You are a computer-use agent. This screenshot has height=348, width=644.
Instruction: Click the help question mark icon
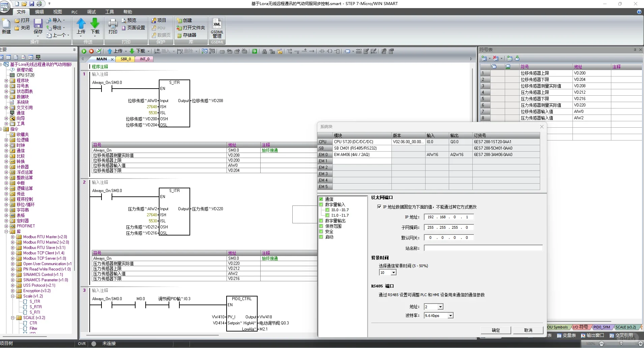[x=639, y=12]
